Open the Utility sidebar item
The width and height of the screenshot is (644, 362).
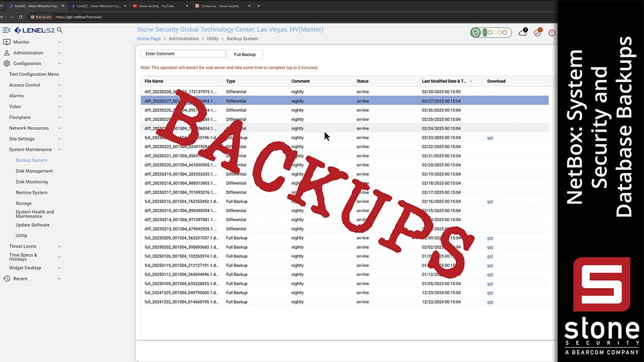pyautogui.click(x=22, y=236)
